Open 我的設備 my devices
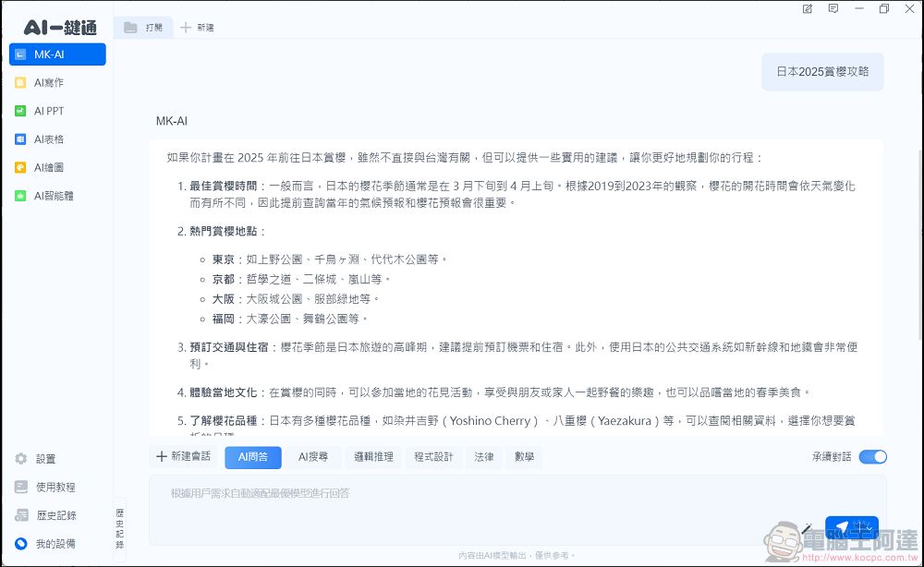 (x=55, y=544)
